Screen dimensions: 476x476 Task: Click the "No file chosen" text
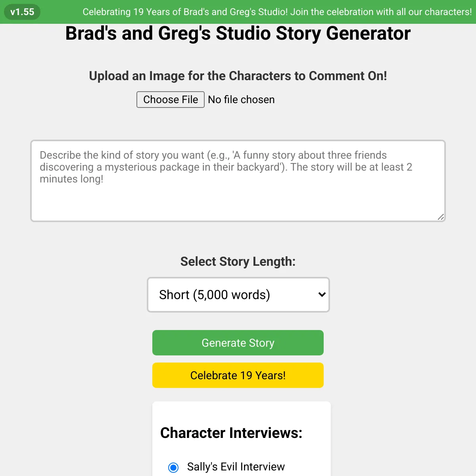pyautogui.click(x=241, y=100)
